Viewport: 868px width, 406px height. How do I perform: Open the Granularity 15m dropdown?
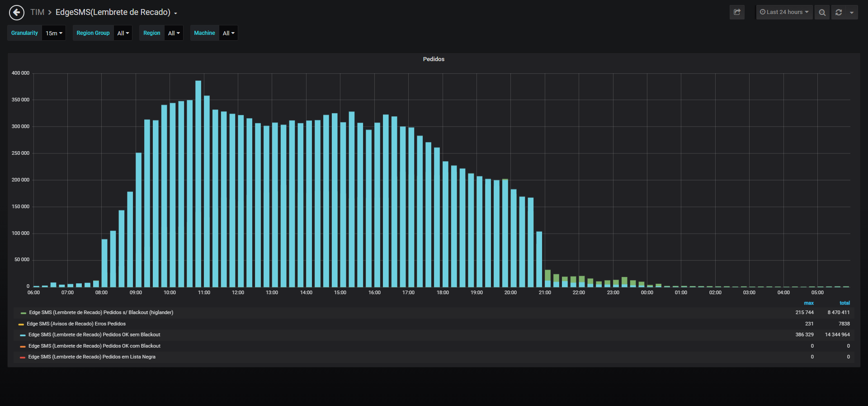tap(54, 33)
